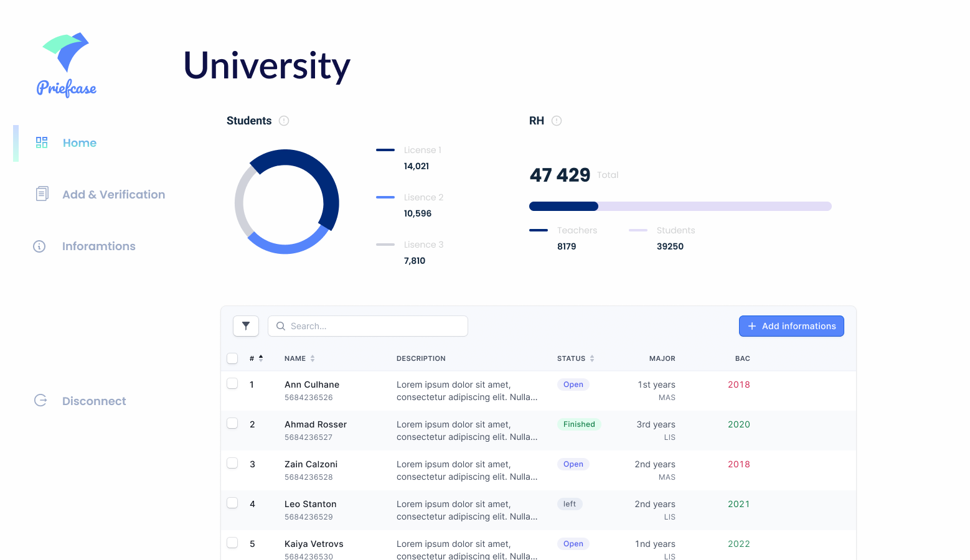Click the 1st years major cell

[656, 385]
